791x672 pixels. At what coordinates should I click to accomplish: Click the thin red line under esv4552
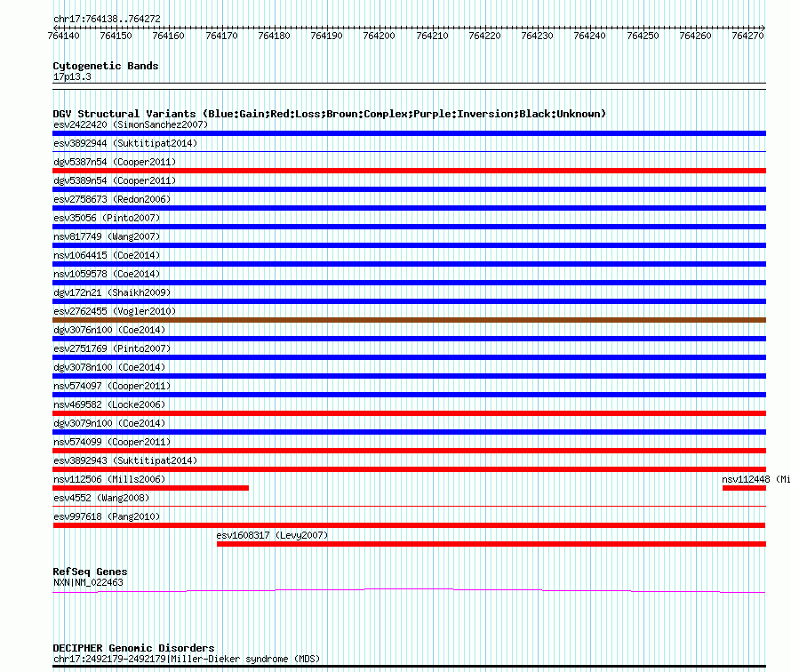[x=409, y=506]
